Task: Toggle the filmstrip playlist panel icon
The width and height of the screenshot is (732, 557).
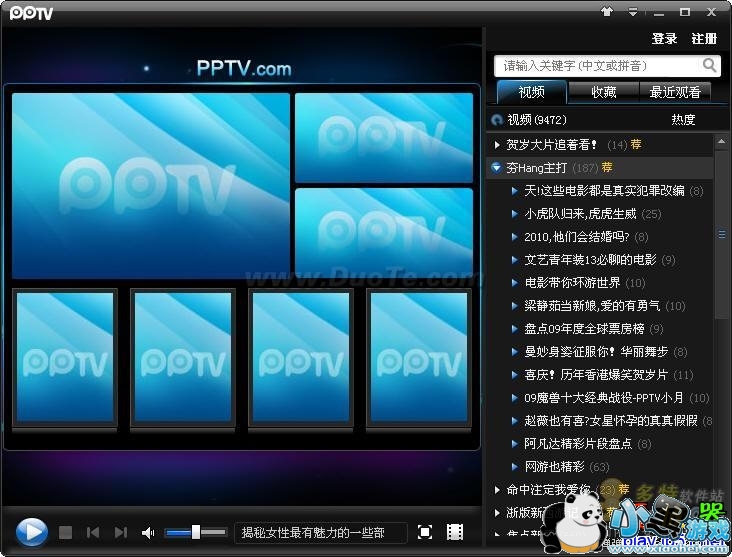Action: (455, 532)
